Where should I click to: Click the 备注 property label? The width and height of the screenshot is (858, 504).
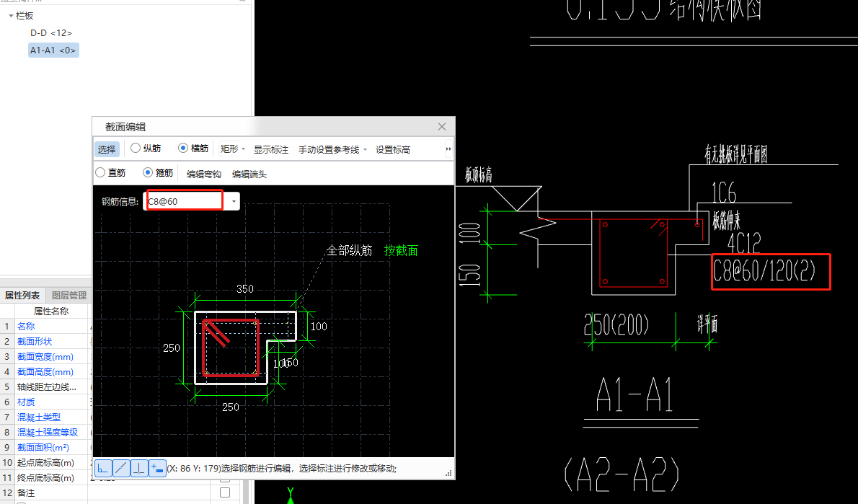[x=26, y=493]
